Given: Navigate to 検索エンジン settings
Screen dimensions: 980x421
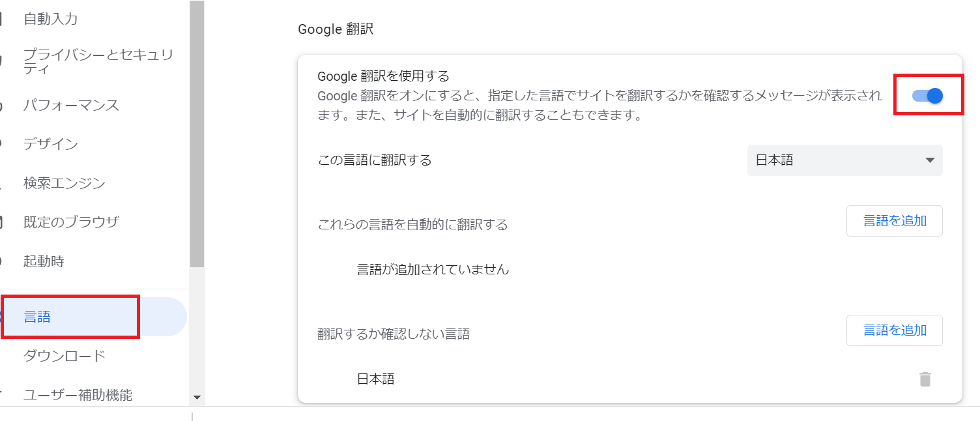Looking at the screenshot, I should point(64,183).
